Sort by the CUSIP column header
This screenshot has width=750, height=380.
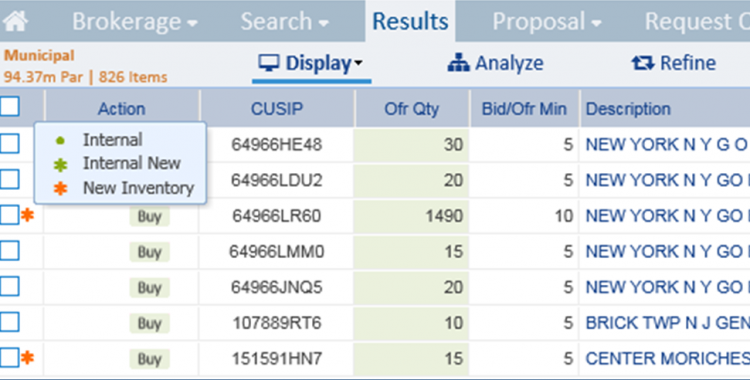point(277,109)
